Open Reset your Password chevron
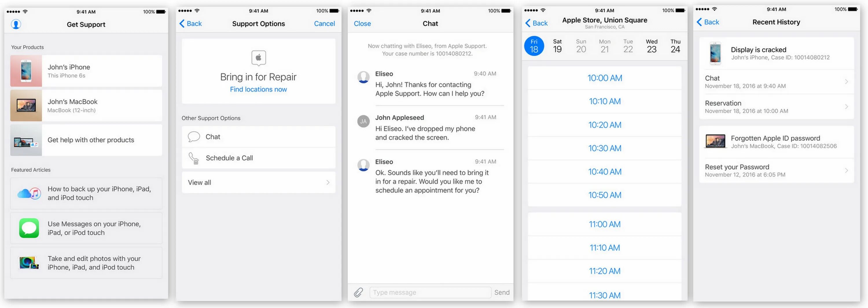The image size is (868, 308). click(846, 170)
